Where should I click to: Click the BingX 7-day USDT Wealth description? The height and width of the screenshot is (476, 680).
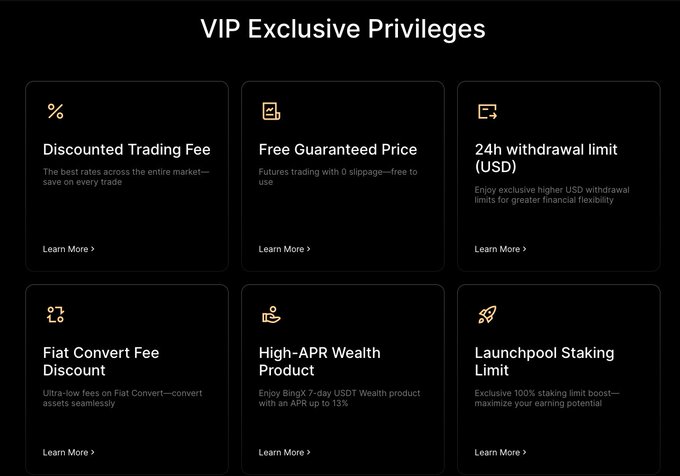pyautogui.click(x=336, y=398)
